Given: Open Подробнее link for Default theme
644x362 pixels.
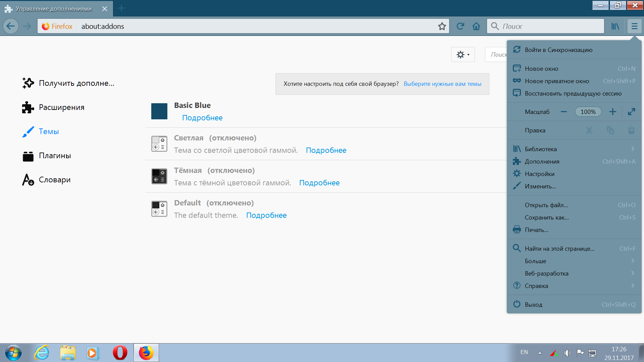Looking at the screenshot, I should (266, 215).
